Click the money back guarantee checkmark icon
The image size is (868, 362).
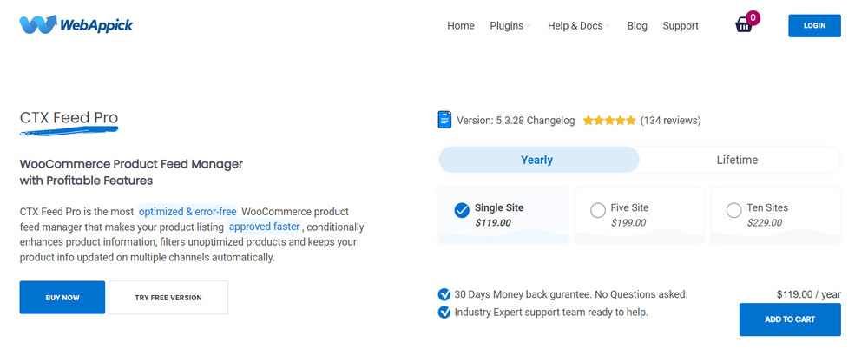point(444,294)
